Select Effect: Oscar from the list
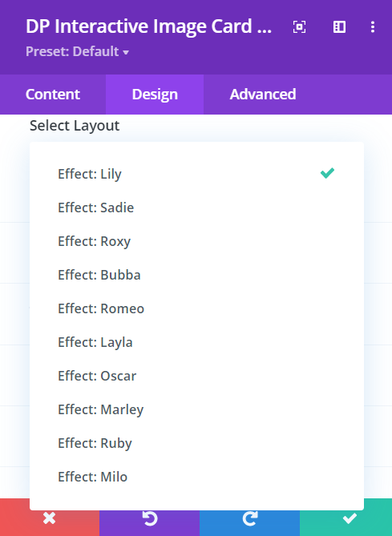Image resolution: width=392 pixels, height=536 pixels. [x=196, y=376]
